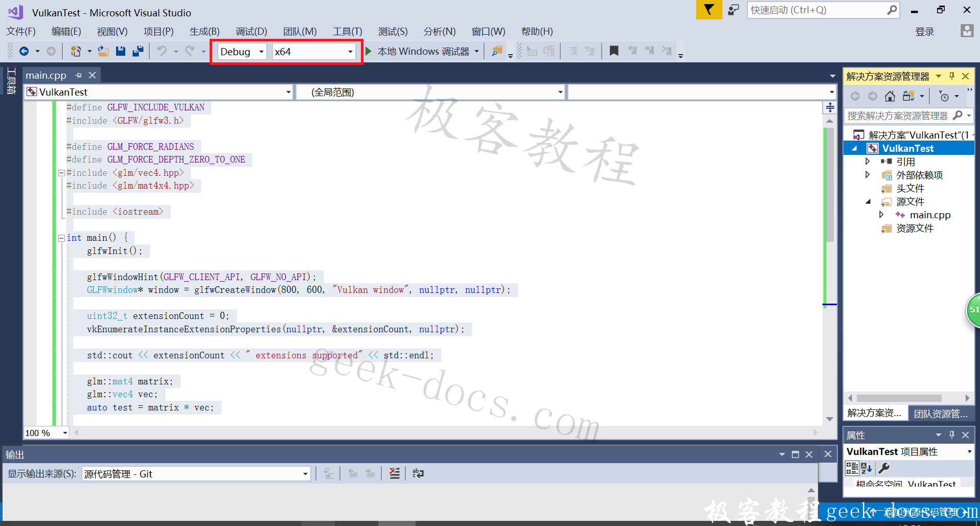
Task: Click the Save All icon
Action: 138,51
